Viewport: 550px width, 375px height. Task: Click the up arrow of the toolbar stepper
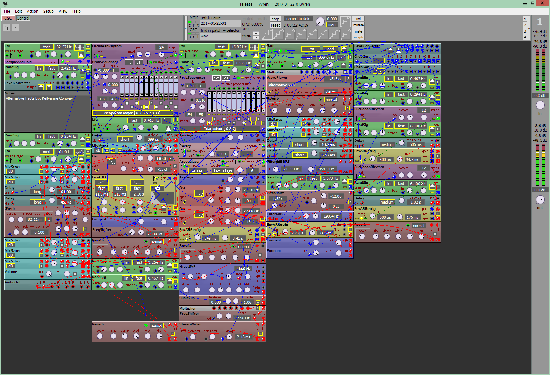256,33
